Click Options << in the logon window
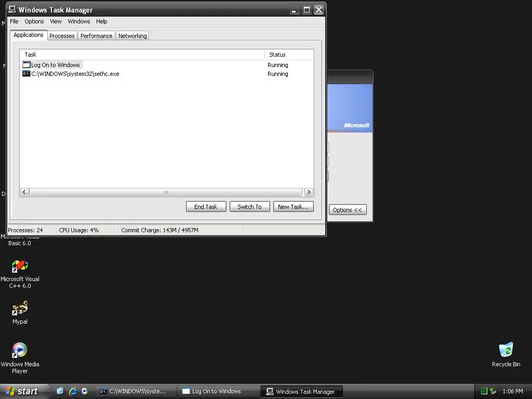The height and width of the screenshot is (399, 532). pos(348,210)
